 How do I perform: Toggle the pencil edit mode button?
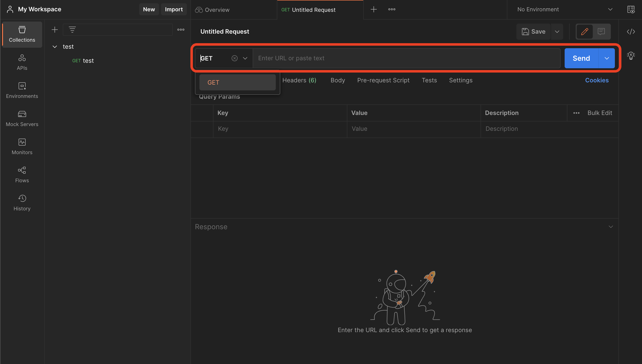[584, 32]
